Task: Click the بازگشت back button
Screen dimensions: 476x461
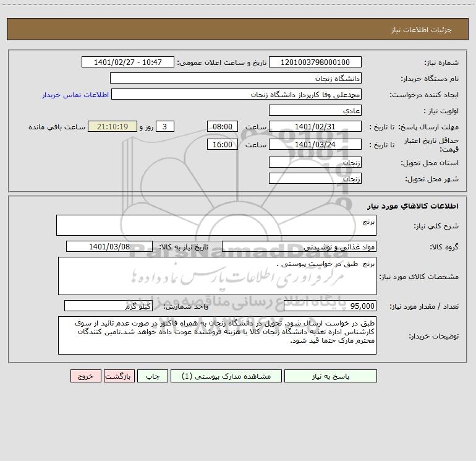Action: pyautogui.click(x=119, y=376)
